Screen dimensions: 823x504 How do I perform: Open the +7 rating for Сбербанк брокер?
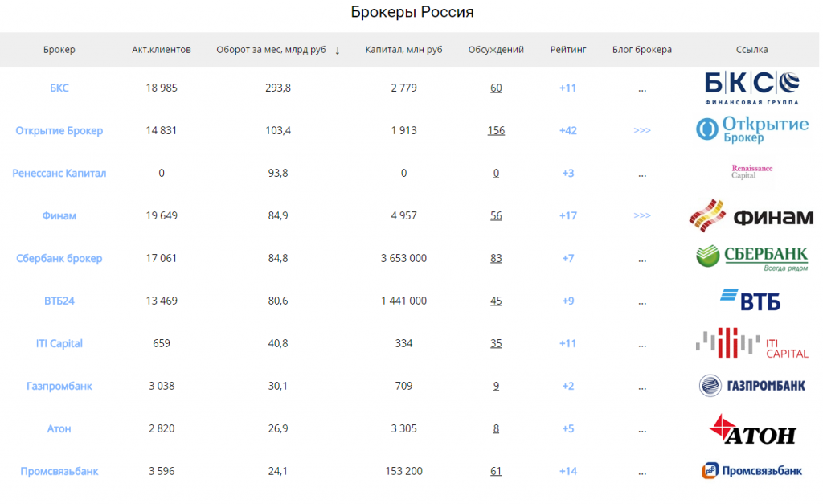coord(568,258)
